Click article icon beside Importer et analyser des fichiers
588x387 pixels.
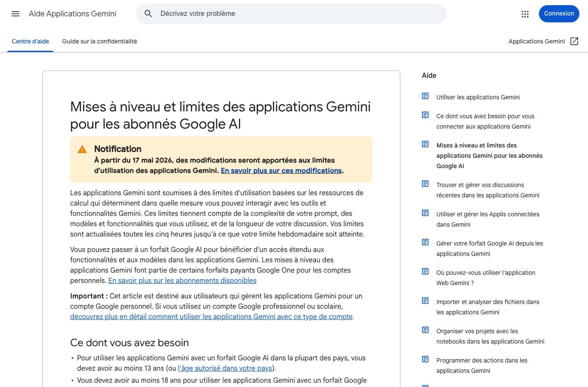click(425, 301)
